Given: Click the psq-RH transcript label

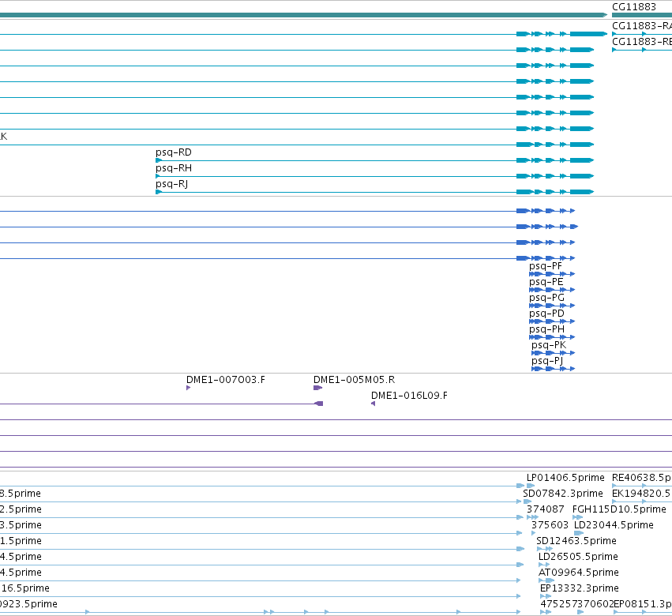Looking at the screenshot, I should pyautogui.click(x=174, y=168).
